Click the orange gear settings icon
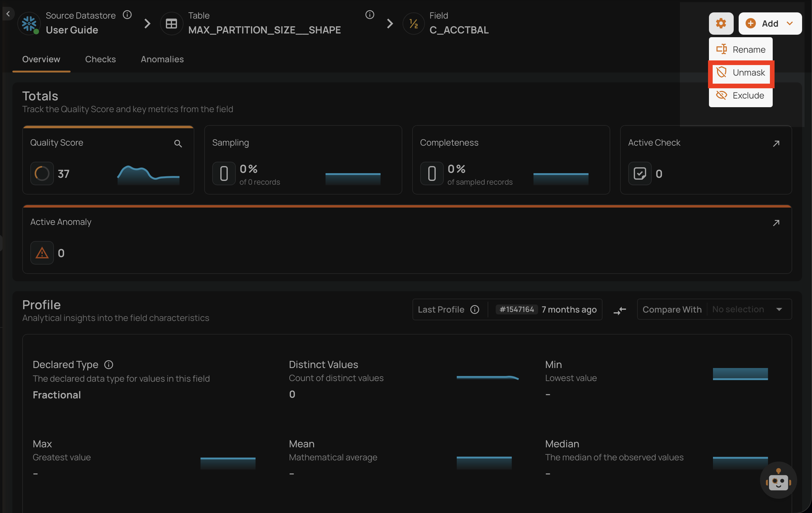This screenshot has width=812, height=513. pos(721,23)
